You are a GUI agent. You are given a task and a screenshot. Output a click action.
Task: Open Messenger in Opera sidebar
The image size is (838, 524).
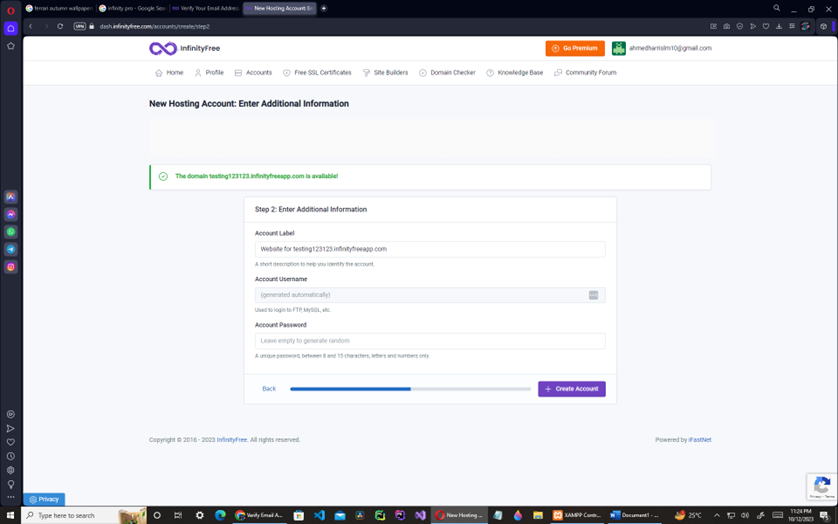point(11,215)
